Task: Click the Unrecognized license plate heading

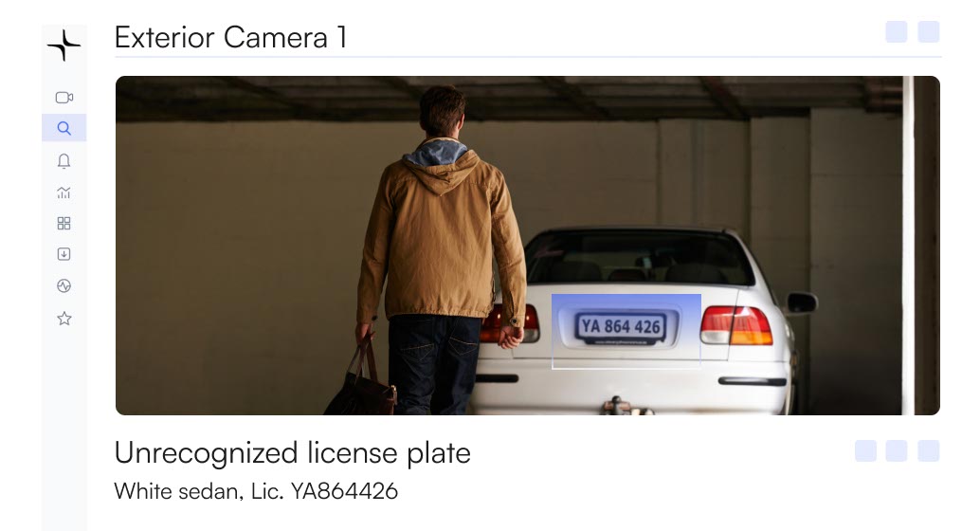Action: click(x=293, y=453)
